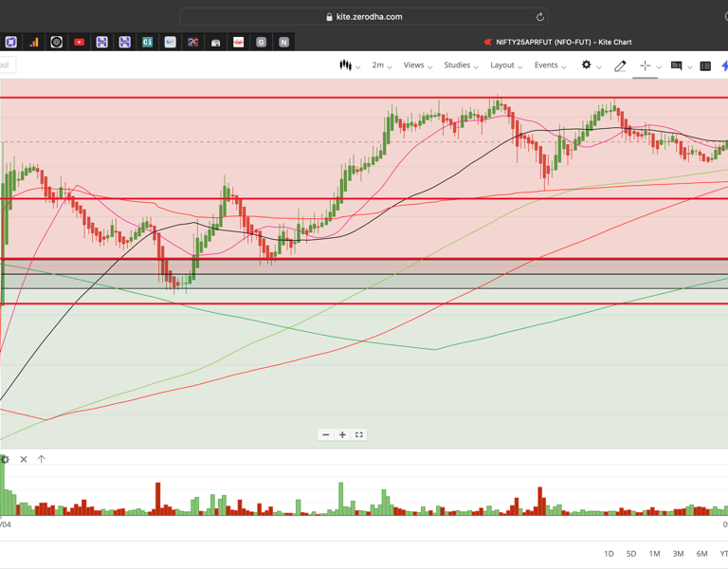Open the N pinned tab
The image size is (728, 569).
click(283, 43)
